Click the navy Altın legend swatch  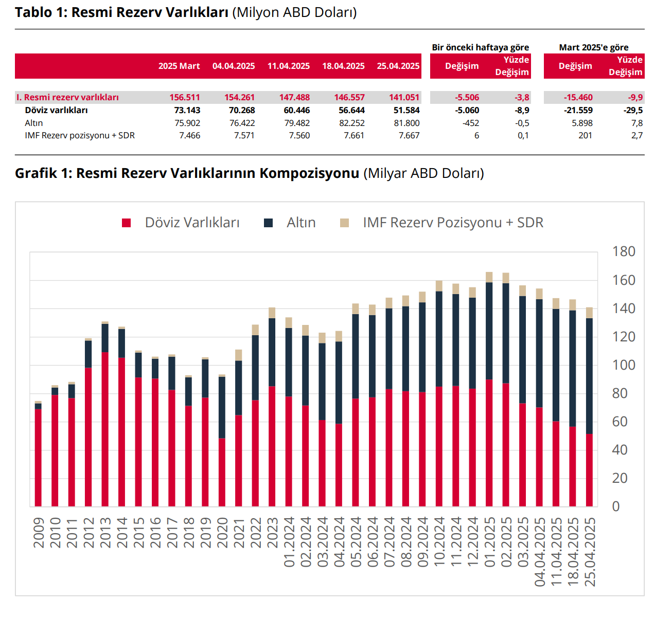[x=268, y=223]
